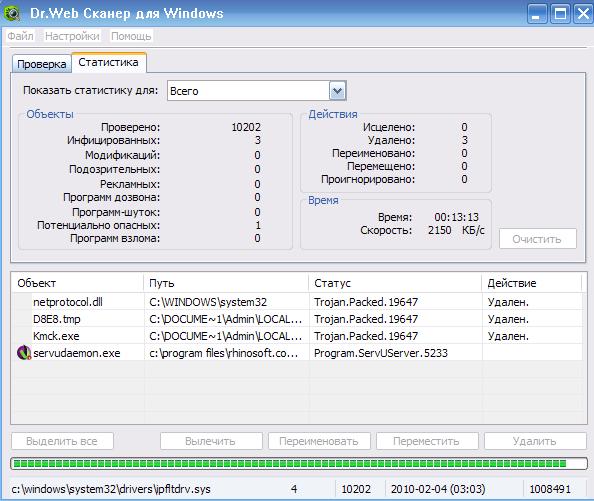The height and width of the screenshot is (501, 594).
Task: Click the Удалить button
Action: point(535,441)
